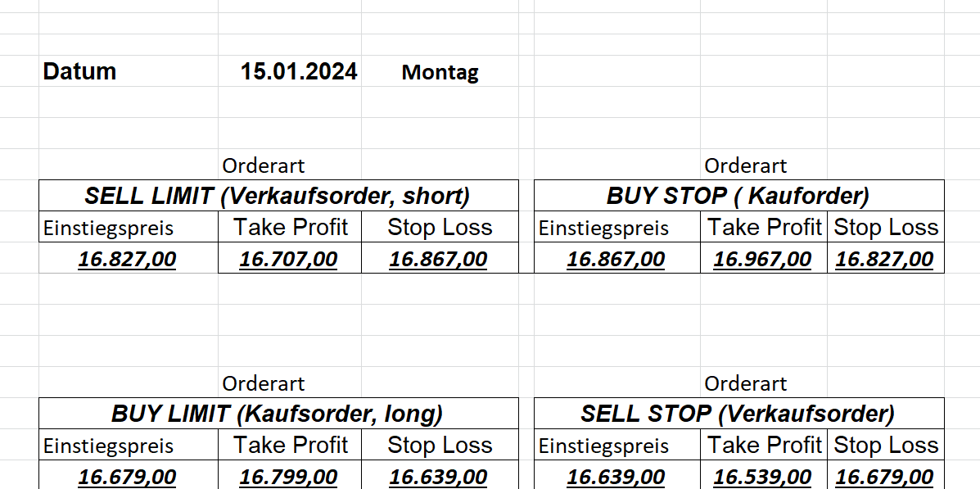Click the BUY STOP take profit 16.967,00
The image size is (980, 489).
coord(762,260)
